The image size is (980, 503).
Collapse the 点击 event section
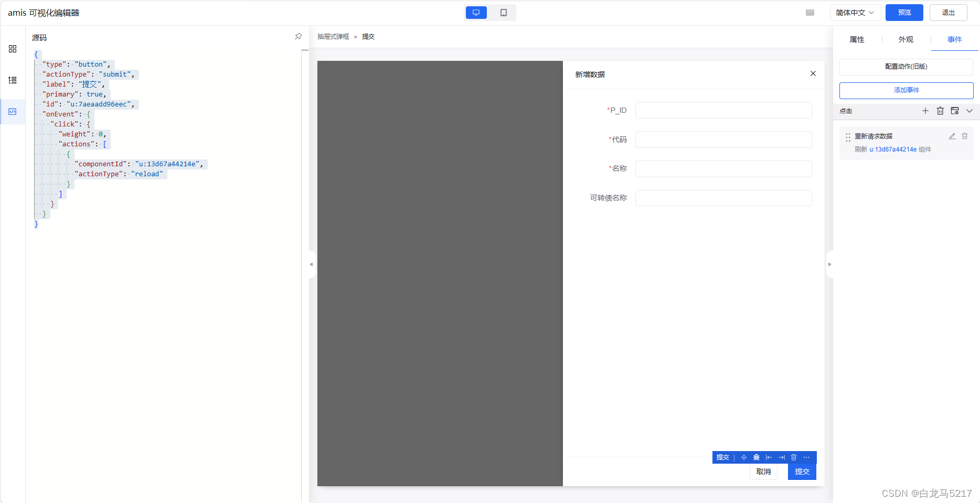click(970, 111)
